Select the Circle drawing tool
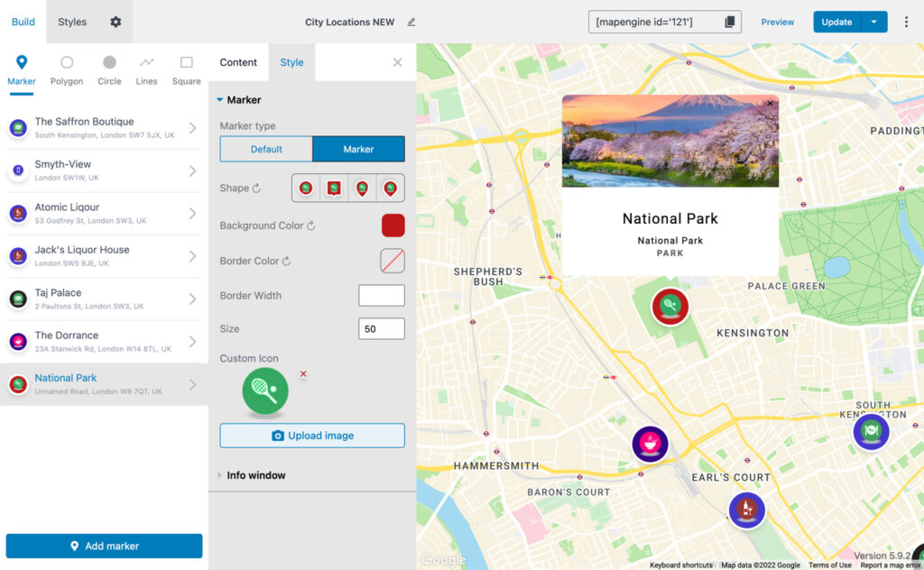The width and height of the screenshot is (924, 570). 108,68
